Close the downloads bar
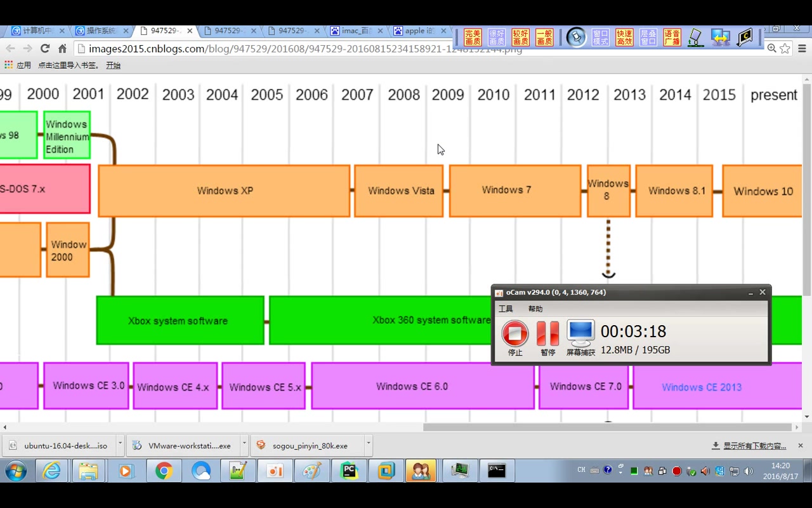This screenshot has height=508, width=812. tap(801, 446)
